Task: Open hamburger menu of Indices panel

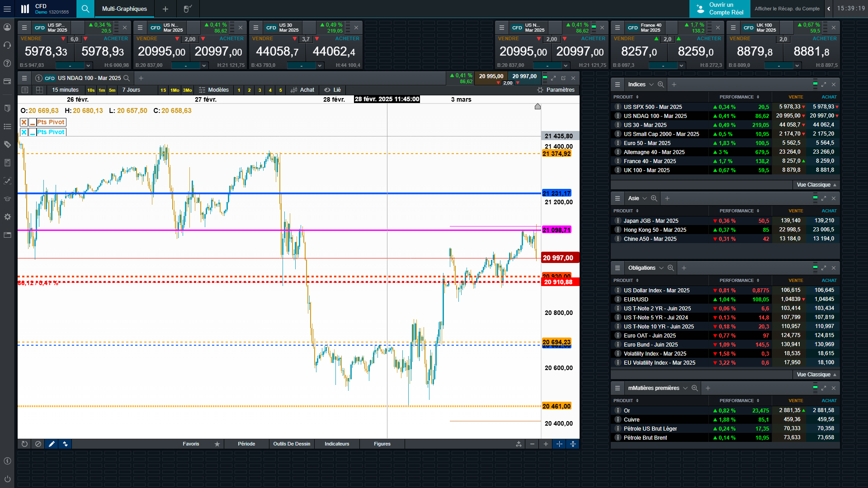Action: pyautogui.click(x=617, y=84)
